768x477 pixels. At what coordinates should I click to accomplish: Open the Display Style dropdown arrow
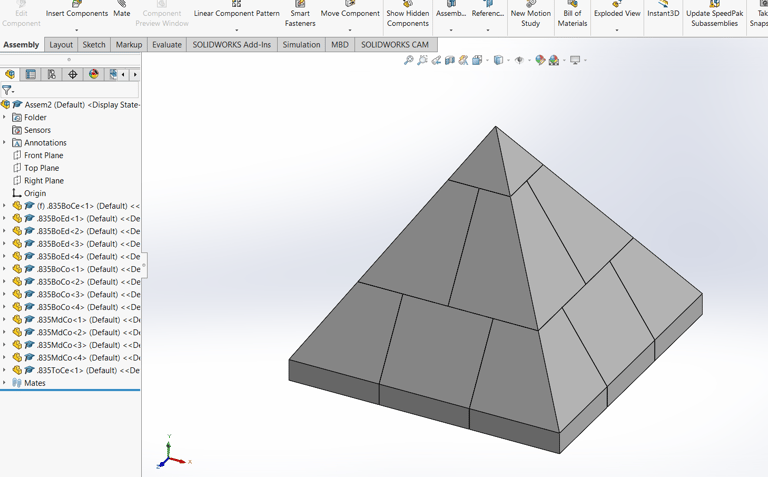508,61
